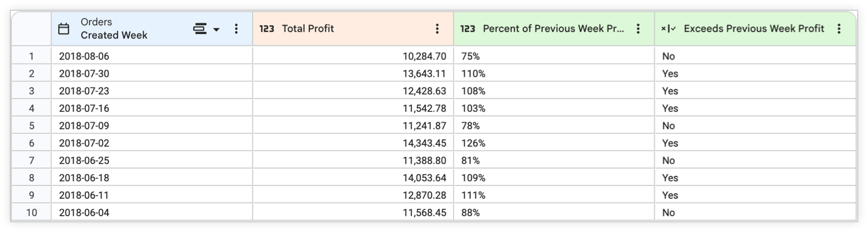This screenshot has height=232, width=868.
Task: Click the 126% percent cell
Action: pos(554,143)
